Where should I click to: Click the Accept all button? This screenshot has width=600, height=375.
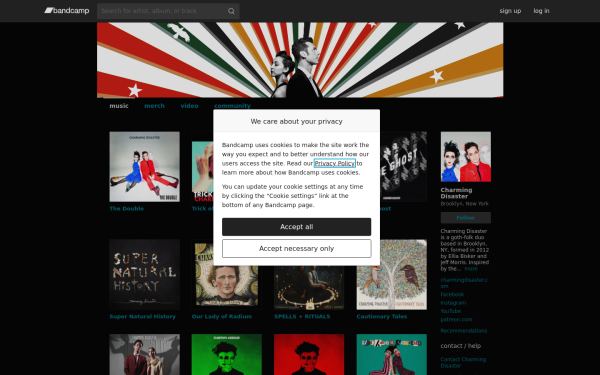(x=297, y=227)
